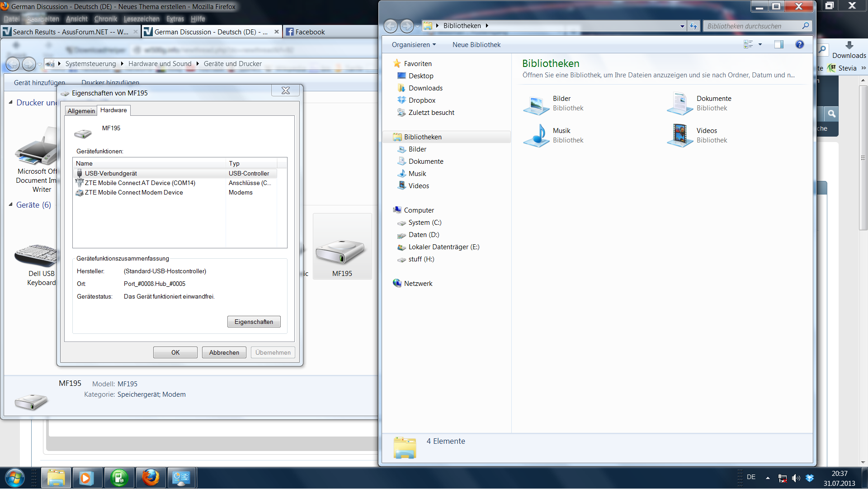Screen dimensions: 868x489
Task: Open the Dokumente library icon
Action: pyautogui.click(x=679, y=104)
